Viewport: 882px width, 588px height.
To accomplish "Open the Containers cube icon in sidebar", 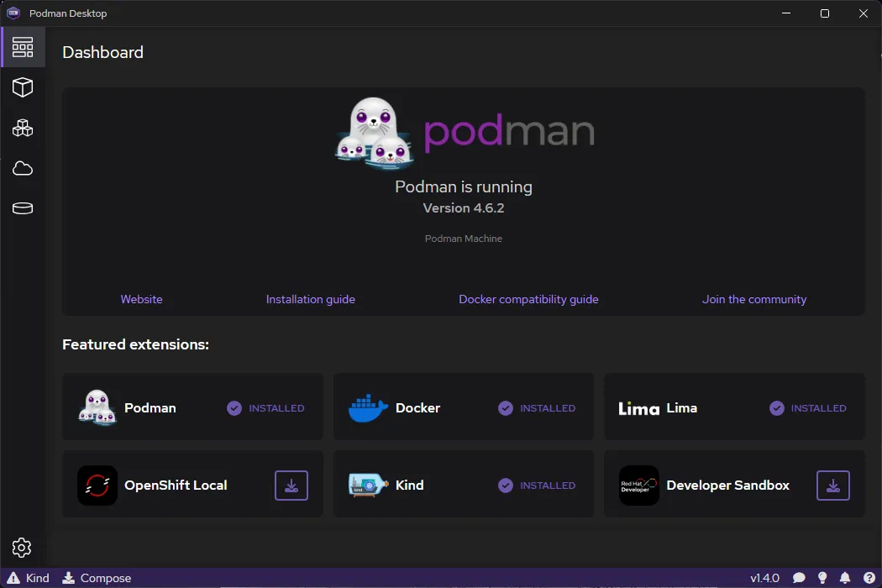I will point(23,87).
